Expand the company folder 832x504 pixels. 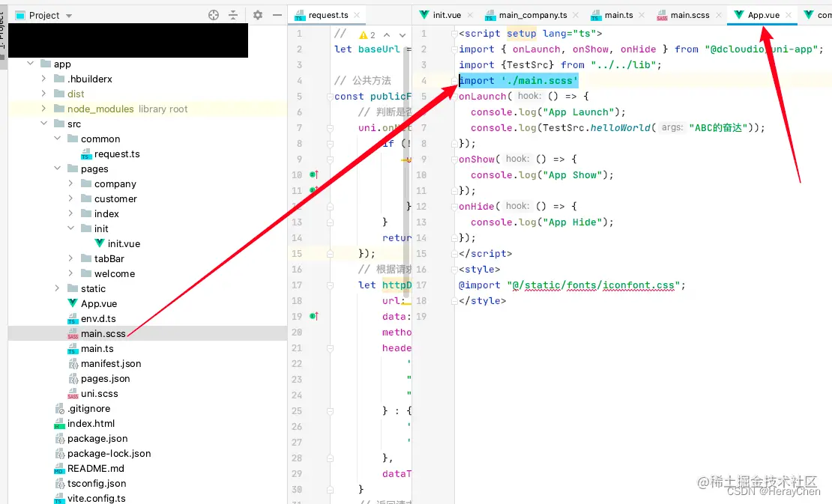(x=70, y=183)
